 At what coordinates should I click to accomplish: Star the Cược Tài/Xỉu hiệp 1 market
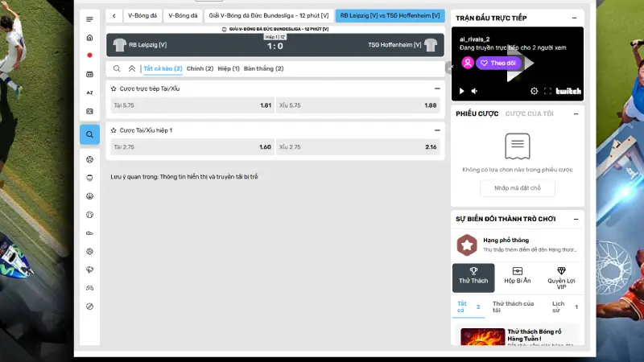(x=114, y=130)
